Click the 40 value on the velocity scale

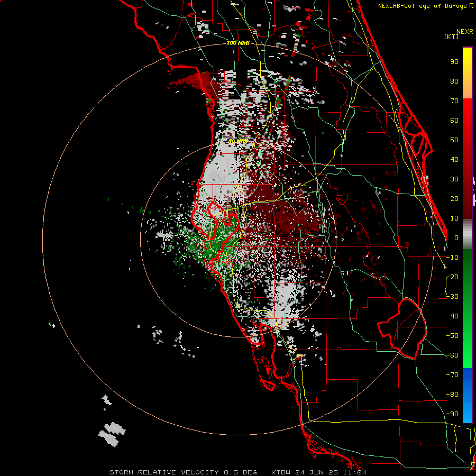coord(454,160)
